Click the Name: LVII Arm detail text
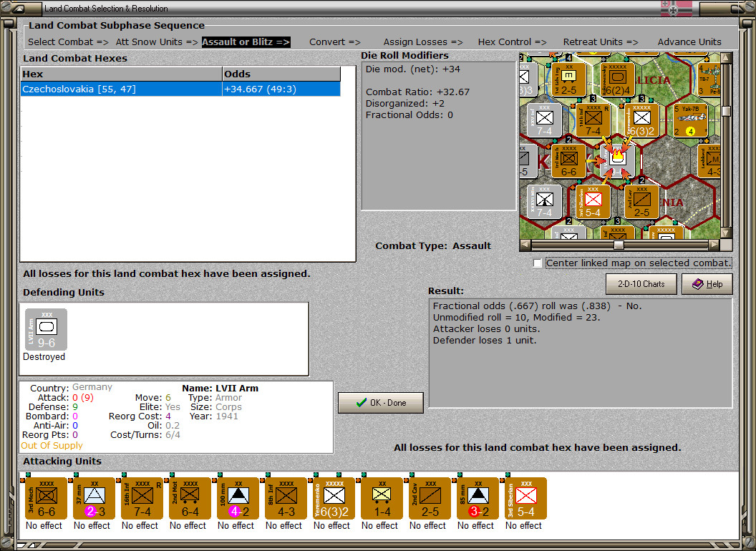 click(x=220, y=388)
